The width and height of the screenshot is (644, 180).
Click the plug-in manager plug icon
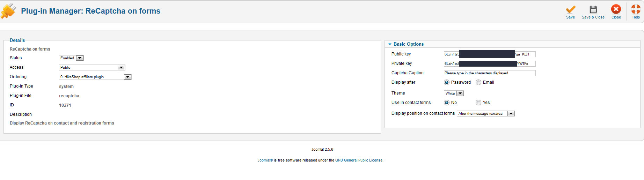[8, 11]
